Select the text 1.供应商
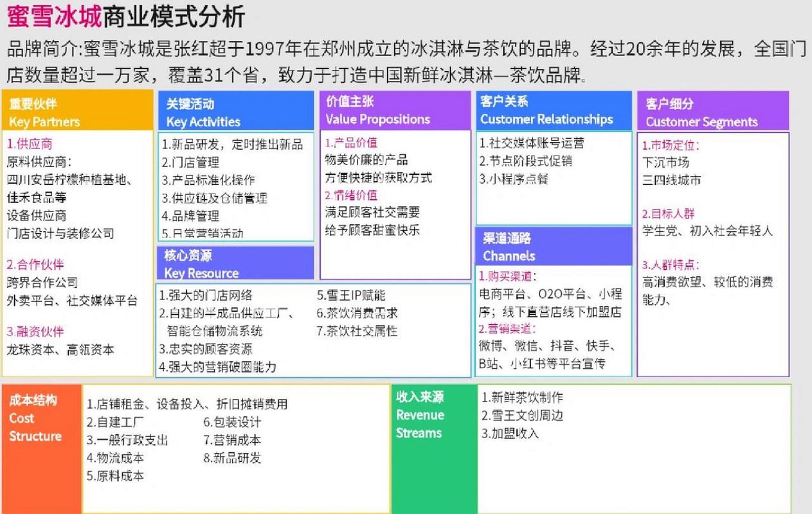The image size is (812, 514). tap(30, 144)
